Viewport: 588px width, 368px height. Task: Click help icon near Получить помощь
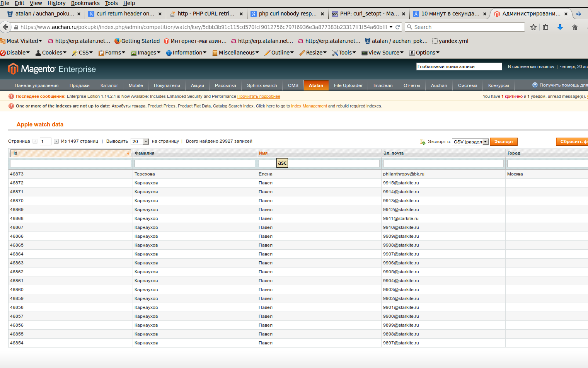pos(535,85)
